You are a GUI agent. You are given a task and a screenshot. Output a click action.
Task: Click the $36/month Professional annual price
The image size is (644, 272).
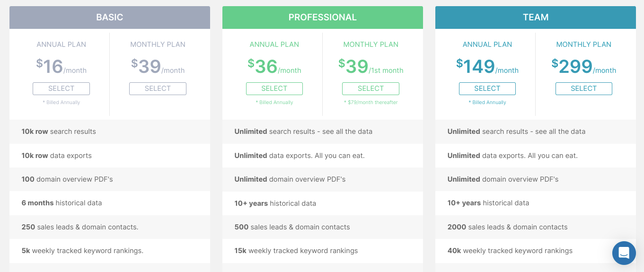point(274,67)
